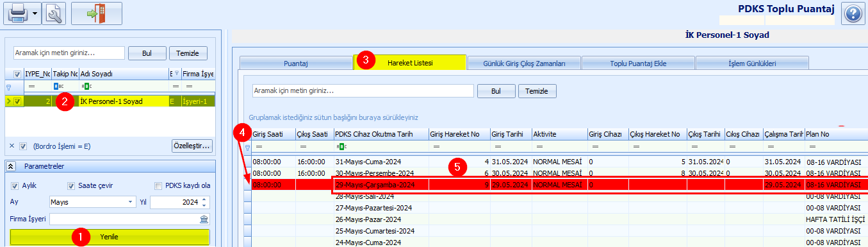Viewport: 868px width, 247px height.
Task: Click the equals filter icon under Çıkış Saati
Action: click(x=302, y=146)
